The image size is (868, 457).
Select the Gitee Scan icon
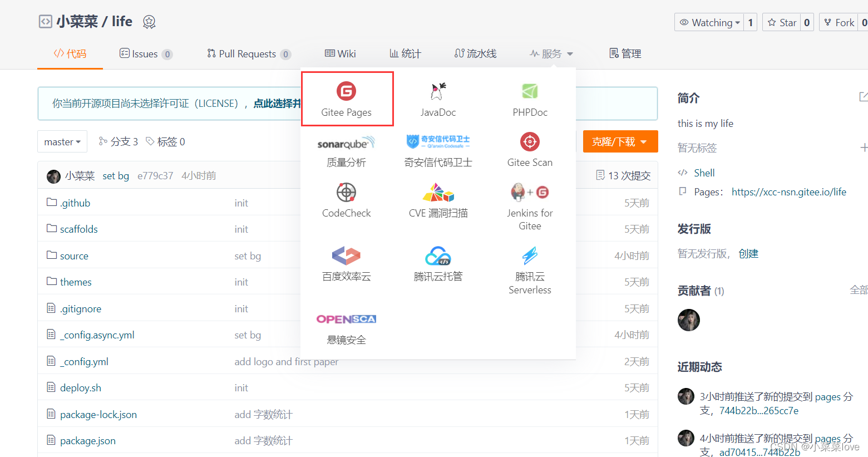tap(529, 149)
